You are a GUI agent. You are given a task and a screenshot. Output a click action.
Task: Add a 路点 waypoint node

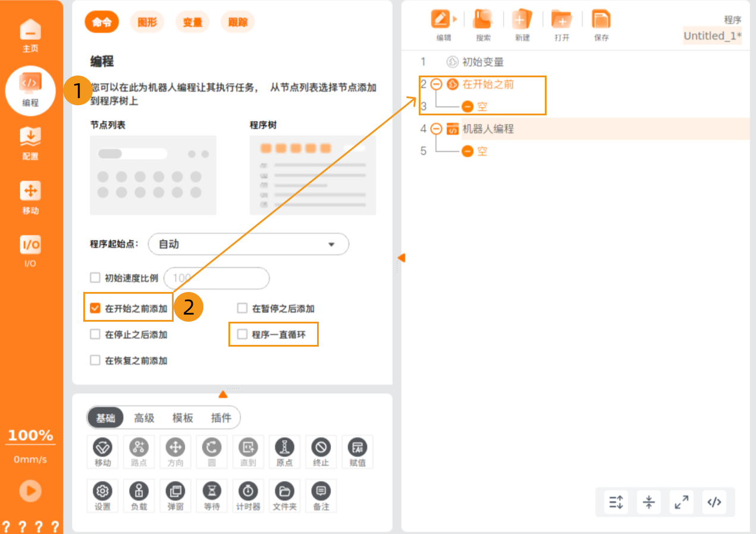[139, 452]
